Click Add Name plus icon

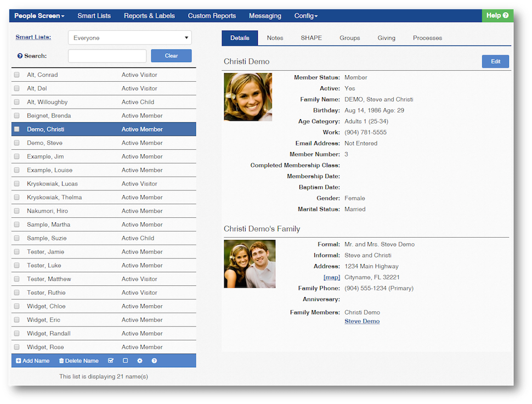(x=19, y=361)
